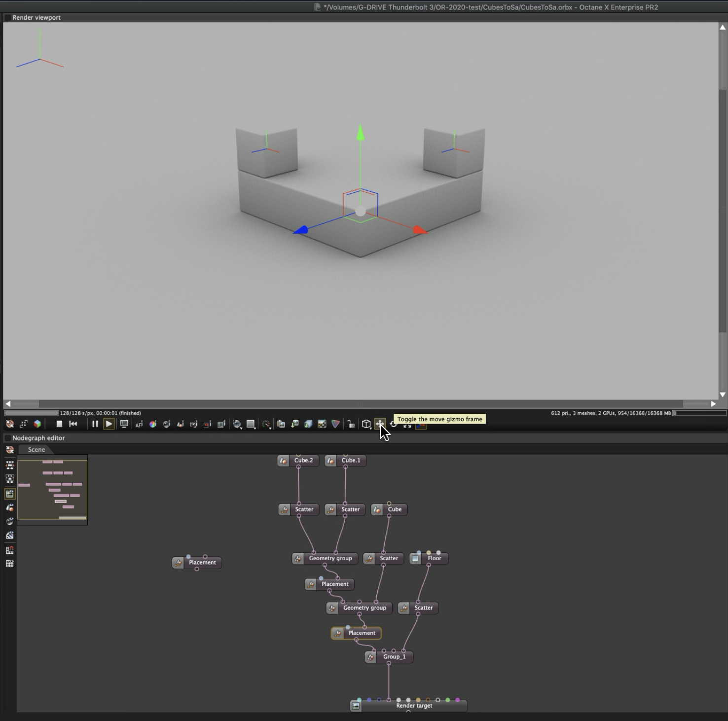The height and width of the screenshot is (721, 728).
Task: Open the sub-sampling checkered icon dropdown
Action: [251, 424]
